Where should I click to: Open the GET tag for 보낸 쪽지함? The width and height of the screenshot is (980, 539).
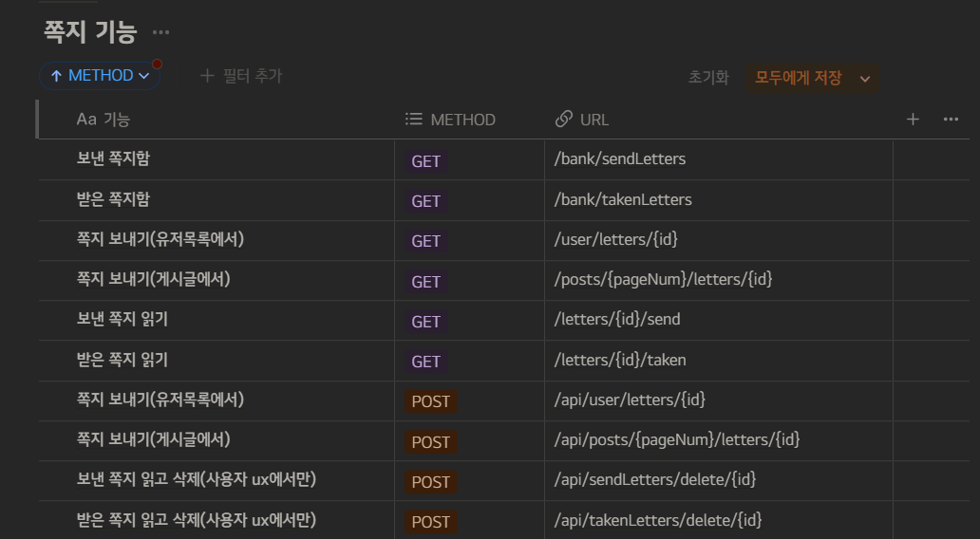click(x=425, y=161)
